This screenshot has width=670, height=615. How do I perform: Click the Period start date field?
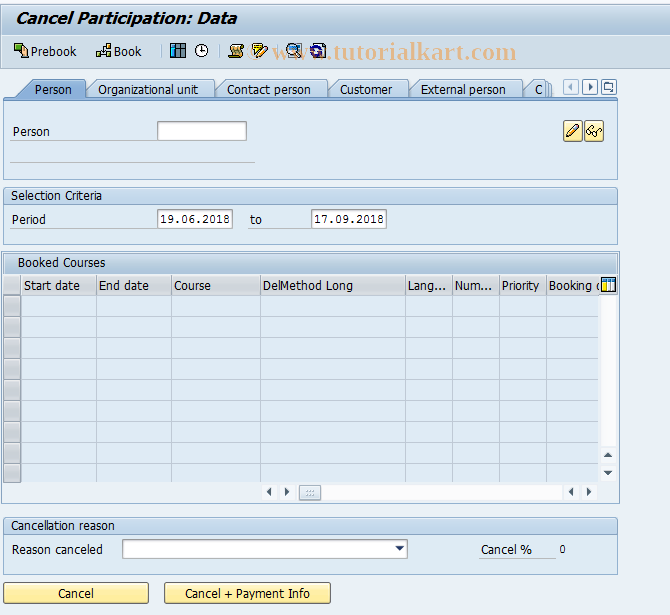(195, 219)
